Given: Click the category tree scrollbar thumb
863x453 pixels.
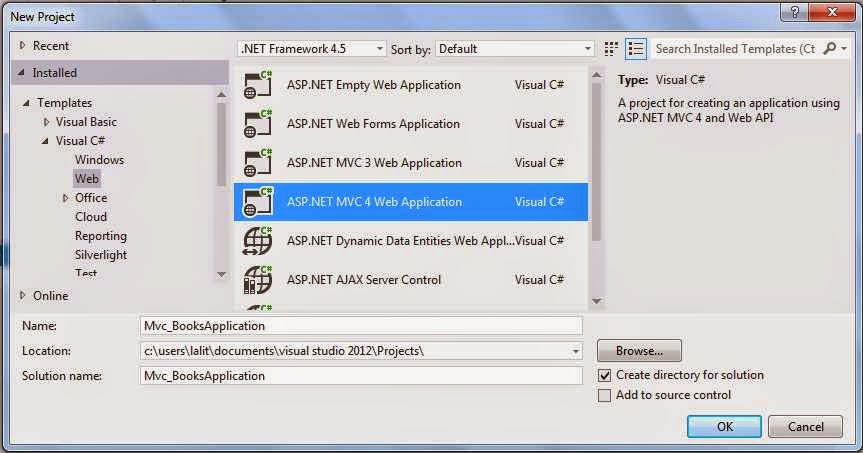Looking at the screenshot, I should 221,144.
